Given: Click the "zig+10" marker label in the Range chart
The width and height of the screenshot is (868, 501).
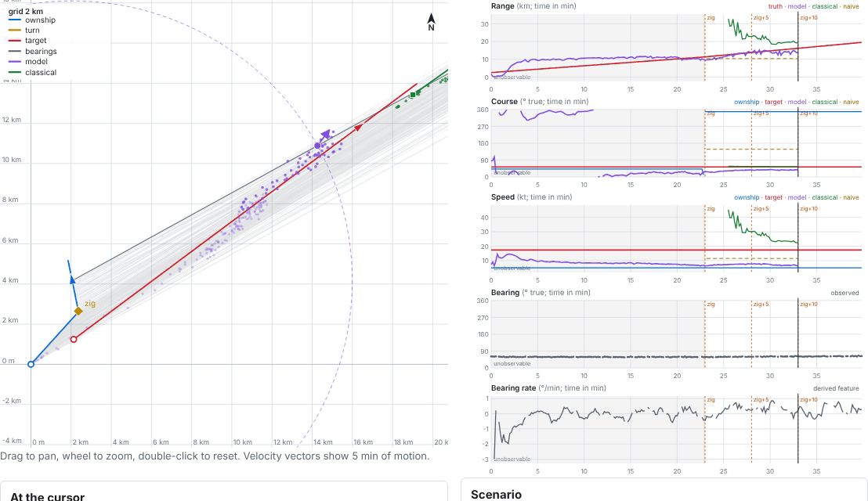Looking at the screenshot, I should point(808,18).
